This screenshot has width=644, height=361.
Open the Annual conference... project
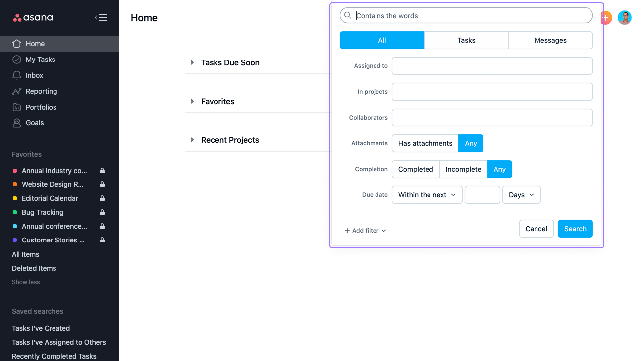(54, 226)
